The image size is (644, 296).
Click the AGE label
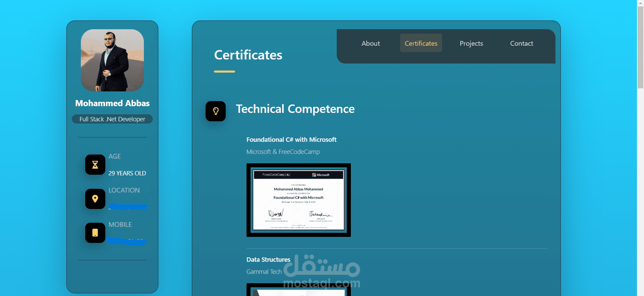tap(114, 156)
